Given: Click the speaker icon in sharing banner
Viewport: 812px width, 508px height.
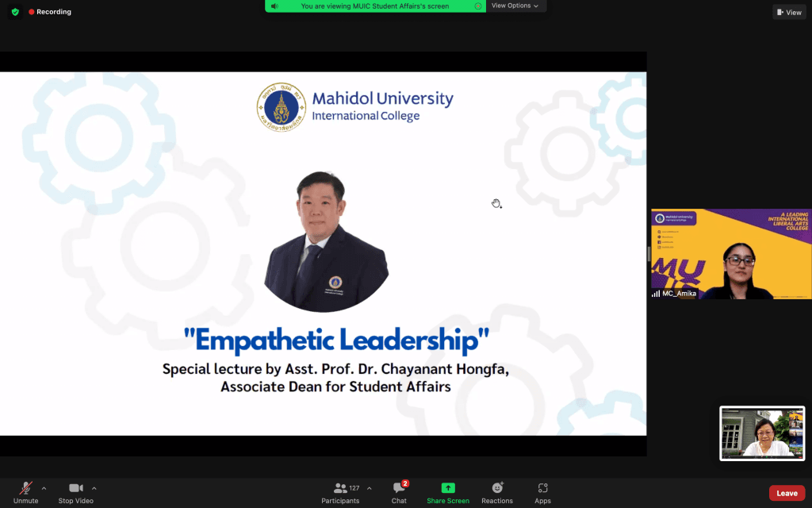Looking at the screenshot, I should pyautogui.click(x=274, y=6).
